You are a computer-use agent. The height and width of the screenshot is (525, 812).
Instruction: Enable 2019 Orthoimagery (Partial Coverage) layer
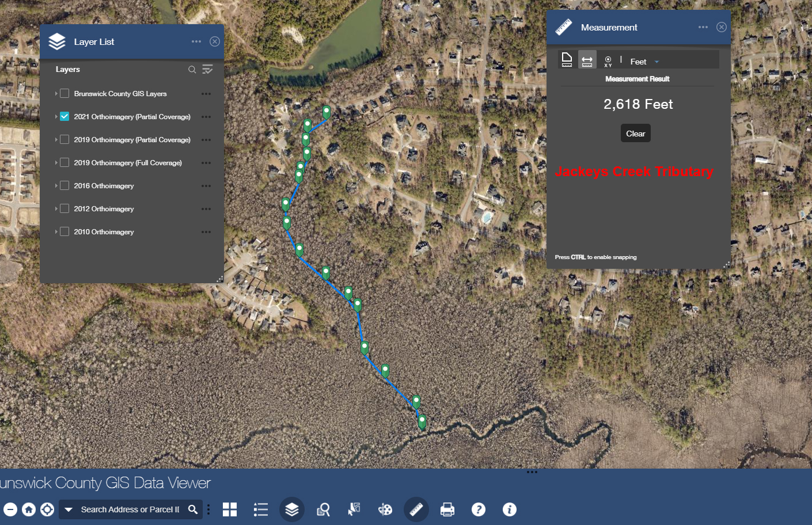pyautogui.click(x=64, y=139)
